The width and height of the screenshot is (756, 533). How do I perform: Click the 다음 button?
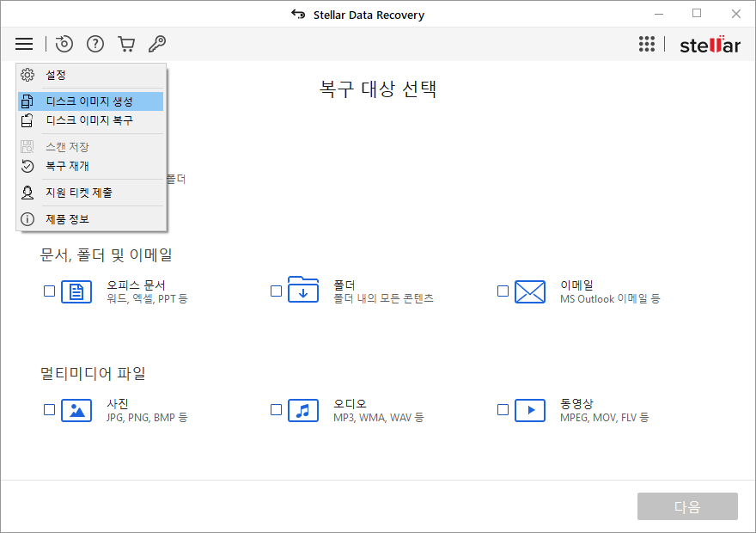pos(687,506)
